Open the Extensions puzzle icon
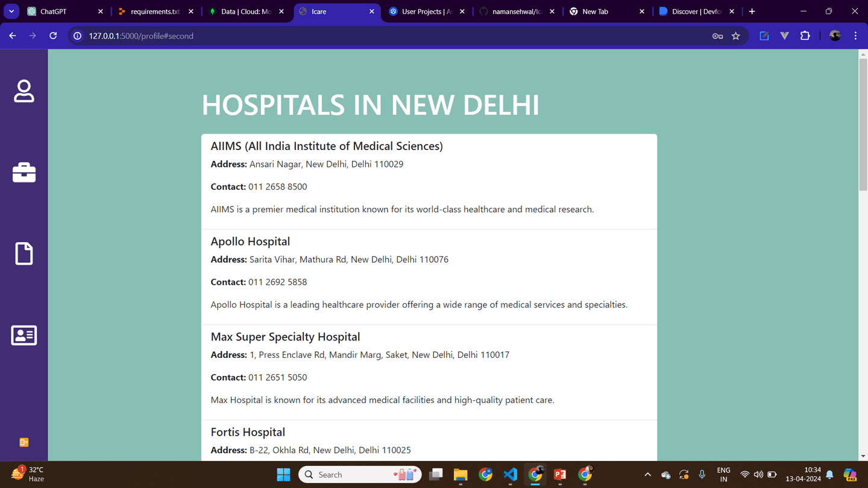 point(805,36)
